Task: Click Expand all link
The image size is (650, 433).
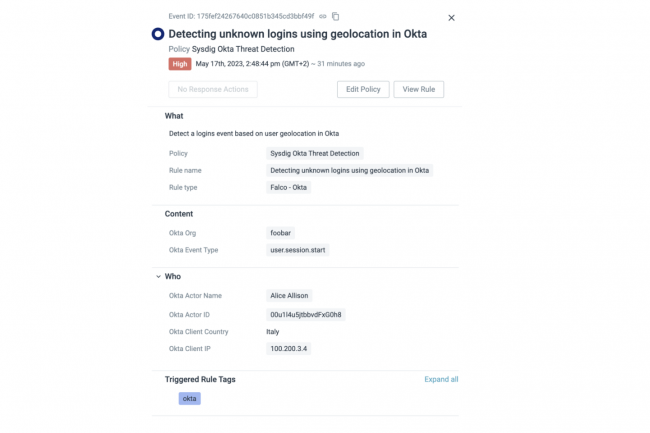Action: click(441, 380)
